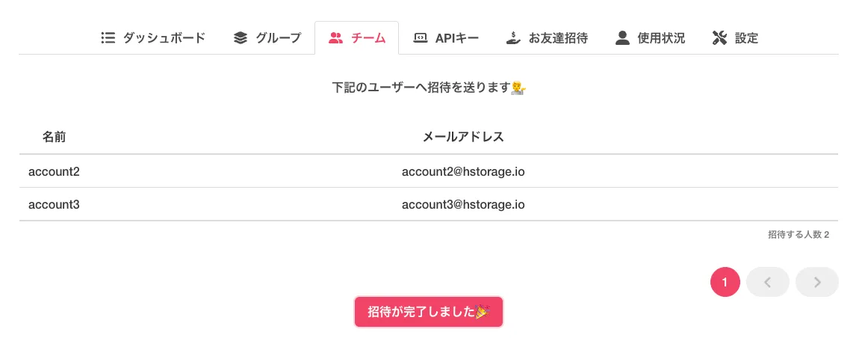Click the メールアドレス column header
The height and width of the screenshot is (350, 868).
coord(463,137)
